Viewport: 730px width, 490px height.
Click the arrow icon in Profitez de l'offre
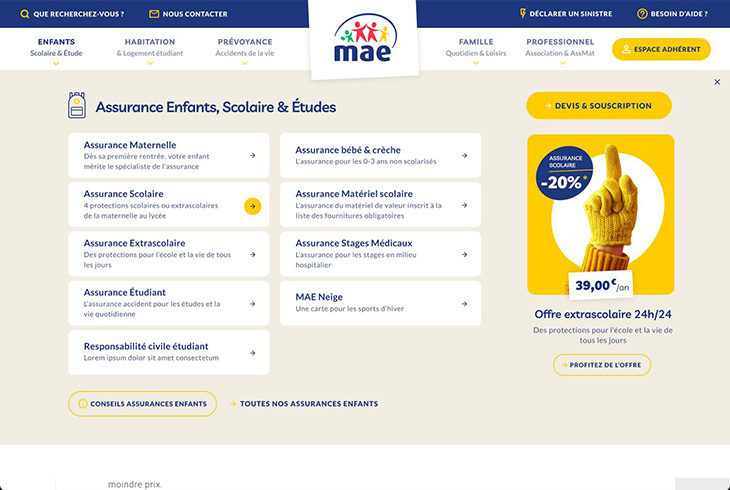coord(565,365)
